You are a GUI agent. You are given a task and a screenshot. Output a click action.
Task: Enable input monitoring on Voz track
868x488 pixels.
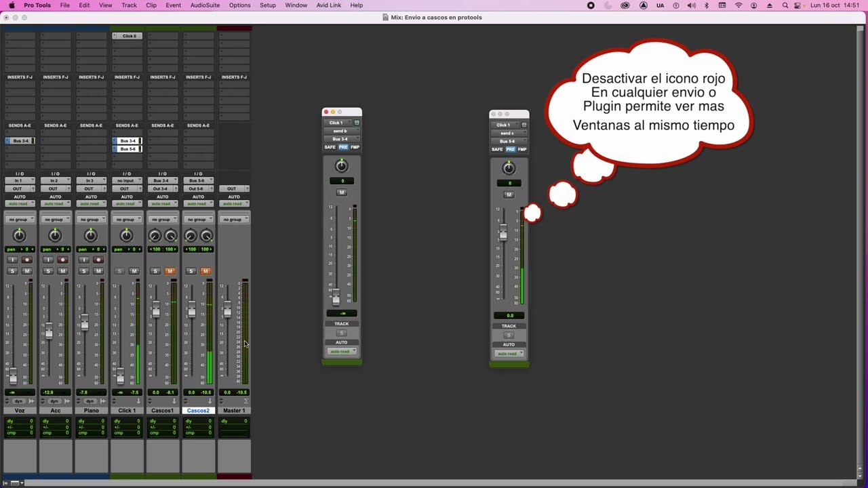click(12, 260)
